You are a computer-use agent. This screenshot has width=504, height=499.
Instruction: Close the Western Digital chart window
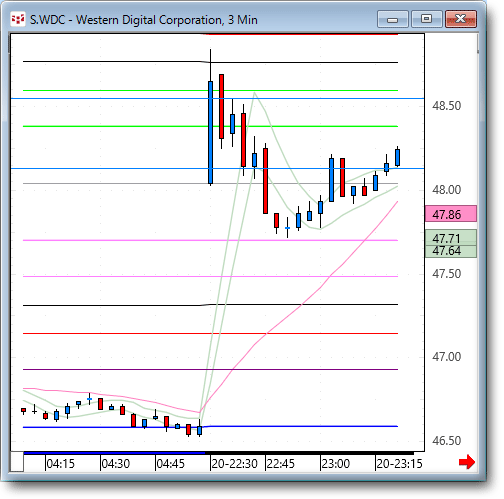[x=461, y=19]
